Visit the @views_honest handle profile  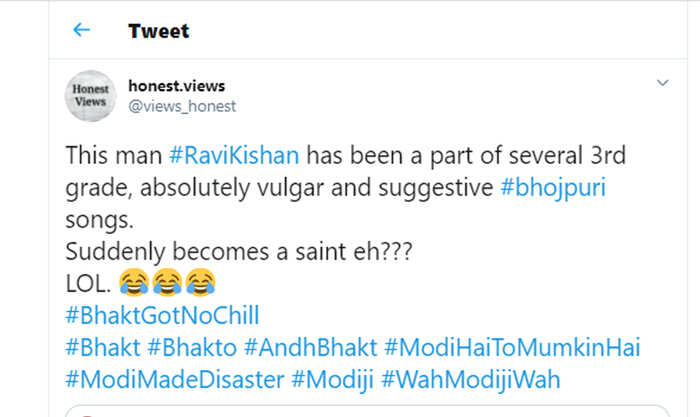[x=182, y=106]
